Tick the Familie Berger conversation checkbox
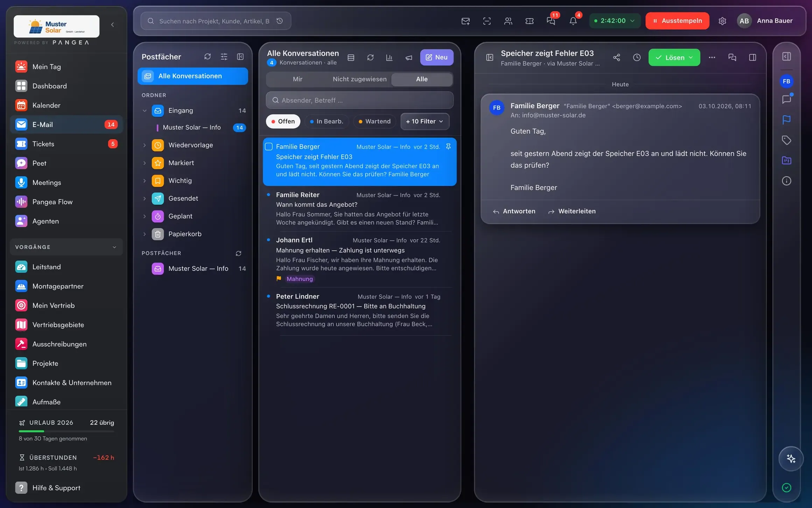This screenshot has width=812, height=508. [x=269, y=147]
